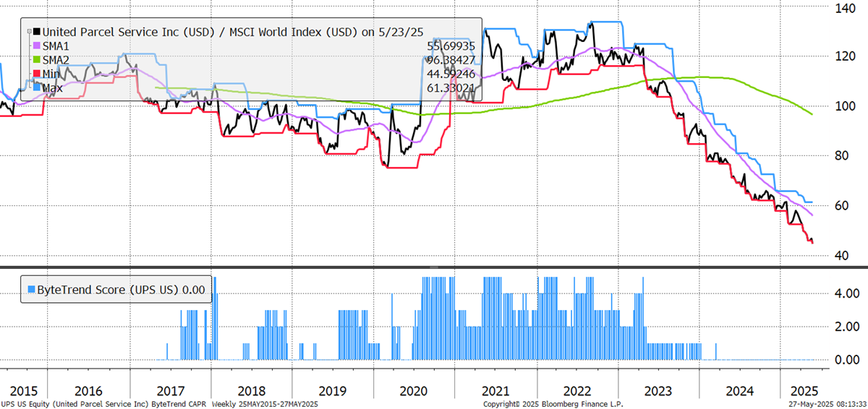Collapse the price legend box toggle icon
Screen dimensions: 868x409
[x=29, y=32]
